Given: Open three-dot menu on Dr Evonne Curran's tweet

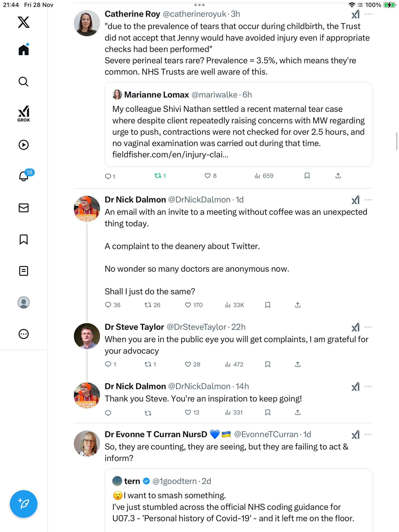Looking at the screenshot, I should click(368, 434).
